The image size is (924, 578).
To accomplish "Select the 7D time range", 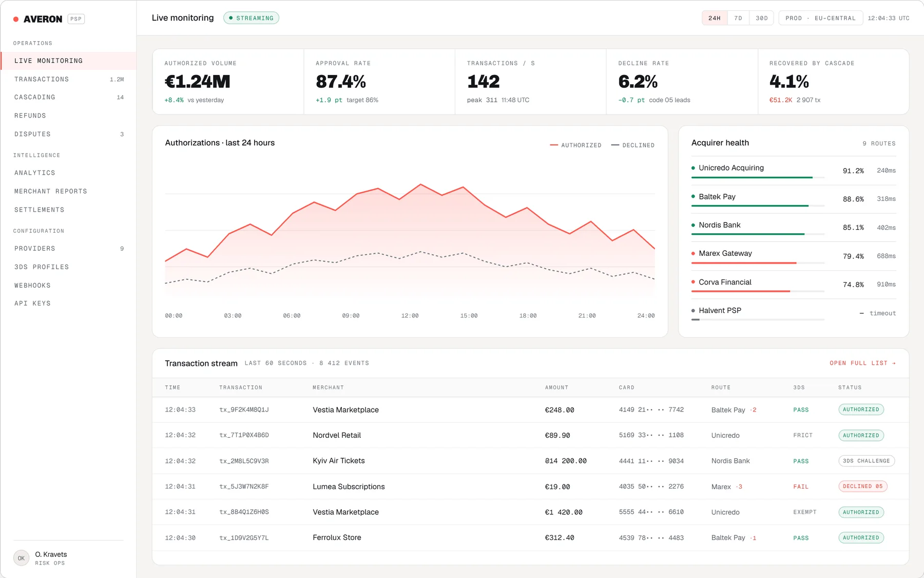I will click(x=738, y=18).
